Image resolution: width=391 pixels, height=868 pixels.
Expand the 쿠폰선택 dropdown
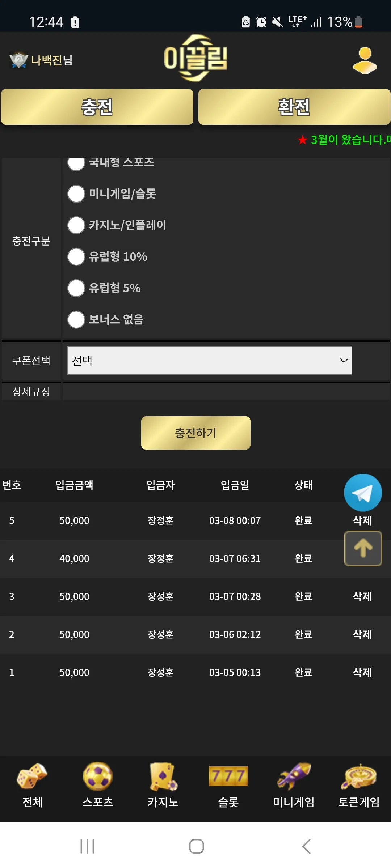(210, 361)
